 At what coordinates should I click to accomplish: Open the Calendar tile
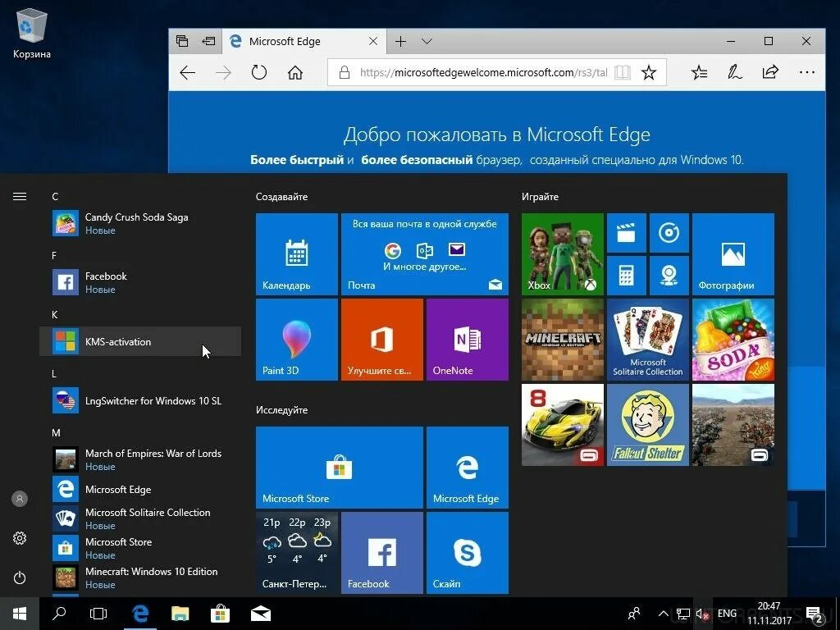297,254
